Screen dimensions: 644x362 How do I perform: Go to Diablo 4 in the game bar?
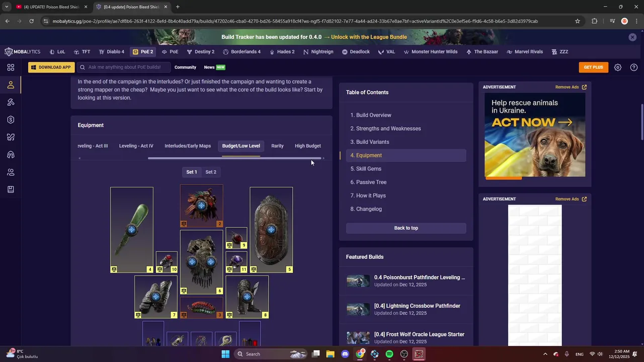pyautogui.click(x=112, y=52)
